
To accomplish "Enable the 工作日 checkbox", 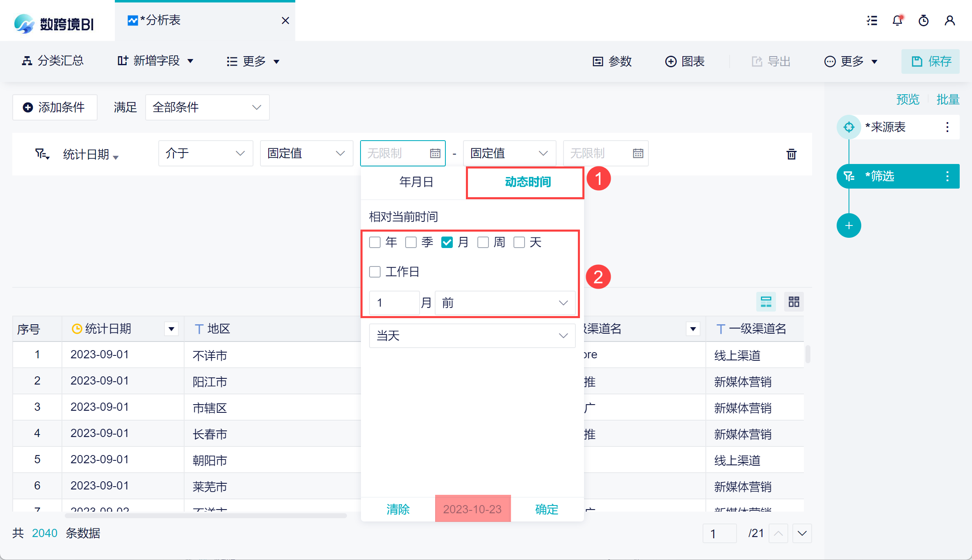I will 375,272.
